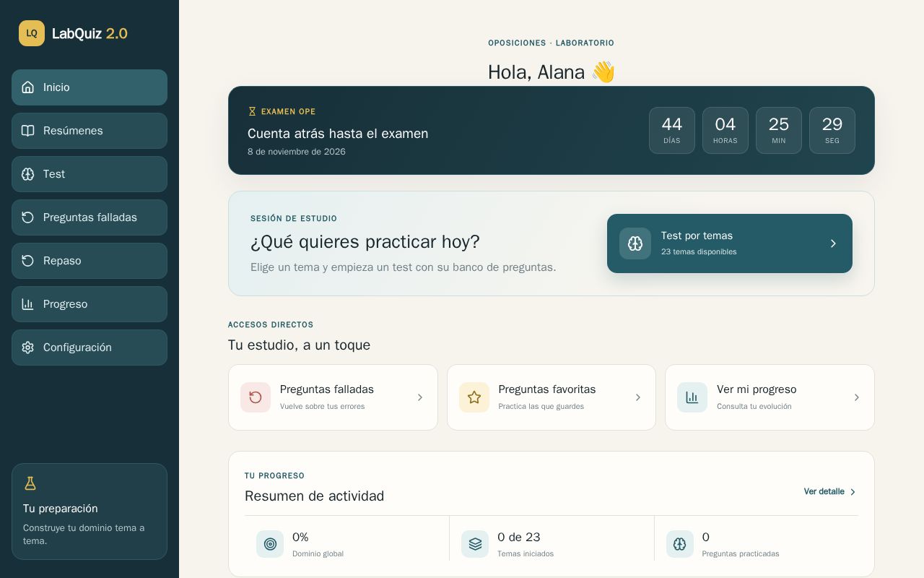Click the 44 DÍAS countdown box
Image resolution: width=924 pixels, height=578 pixels.
pyautogui.click(x=672, y=131)
